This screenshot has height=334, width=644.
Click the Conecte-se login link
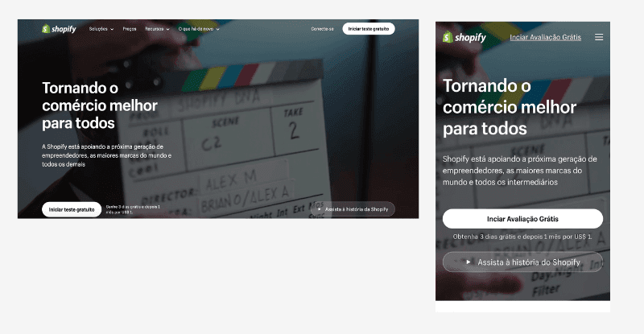(322, 29)
